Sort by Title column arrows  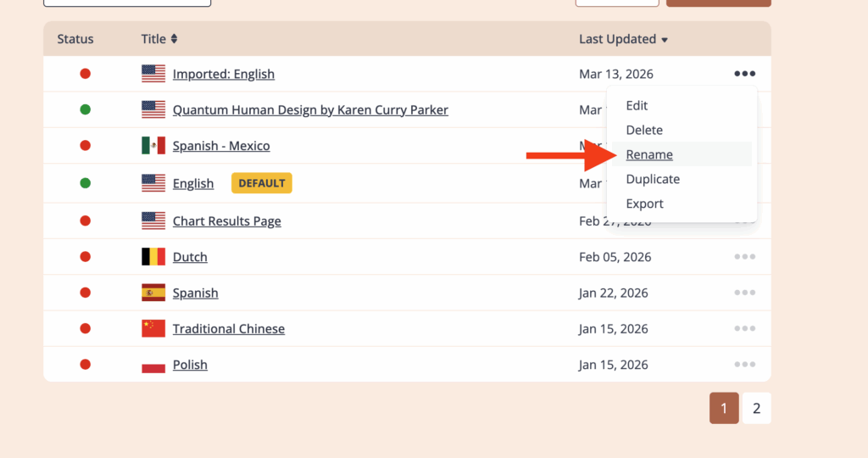point(175,39)
